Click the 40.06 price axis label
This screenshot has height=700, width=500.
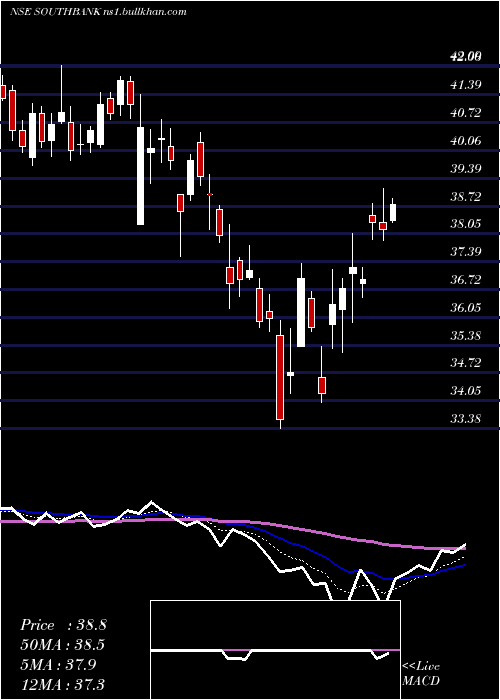point(465,141)
